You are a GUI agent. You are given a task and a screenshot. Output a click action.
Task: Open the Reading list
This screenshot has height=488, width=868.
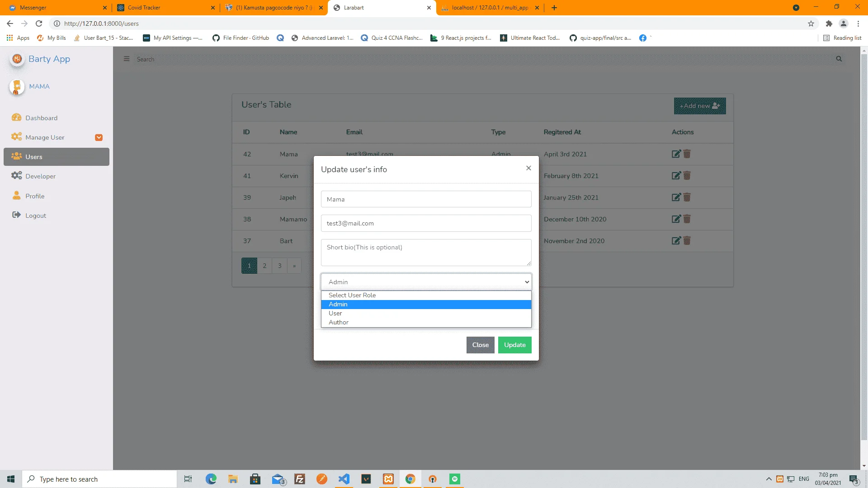coord(842,38)
